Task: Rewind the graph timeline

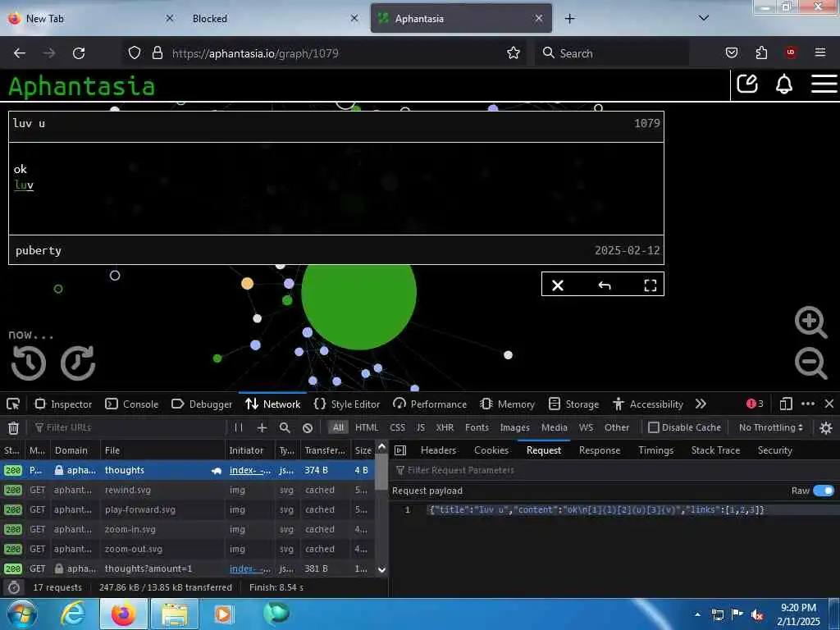Action: click(x=29, y=363)
